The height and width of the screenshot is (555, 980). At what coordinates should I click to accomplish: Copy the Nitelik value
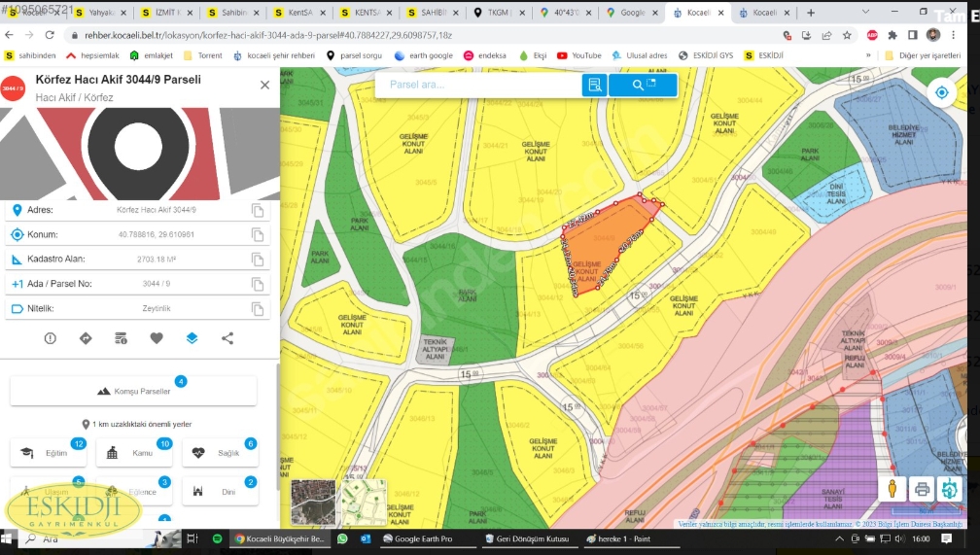pos(258,309)
